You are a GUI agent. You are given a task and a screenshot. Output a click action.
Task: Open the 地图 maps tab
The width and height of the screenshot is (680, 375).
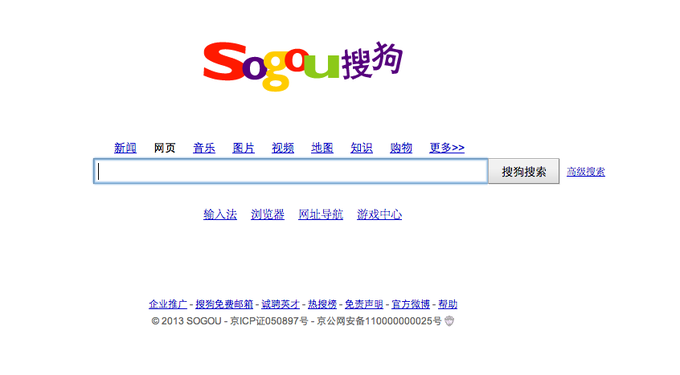coord(322,148)
